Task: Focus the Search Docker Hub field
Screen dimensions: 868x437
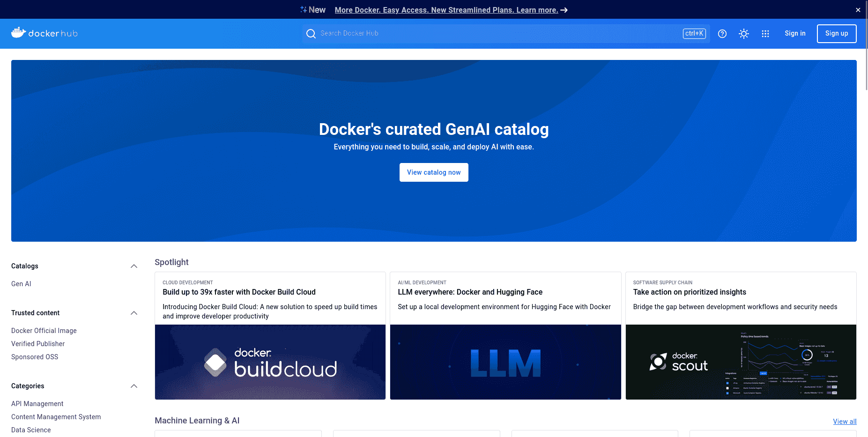Action: tap(506, 34)
